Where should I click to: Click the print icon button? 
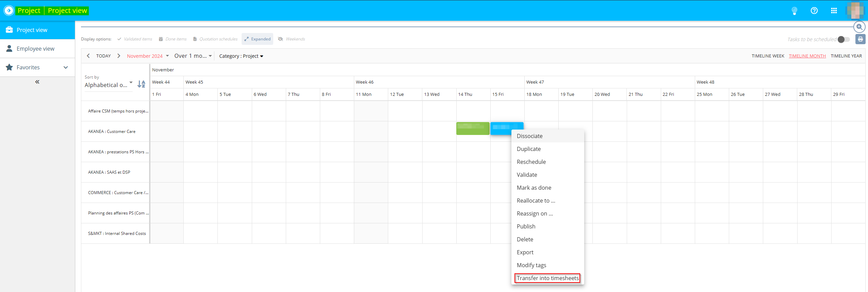click(860, 39)
